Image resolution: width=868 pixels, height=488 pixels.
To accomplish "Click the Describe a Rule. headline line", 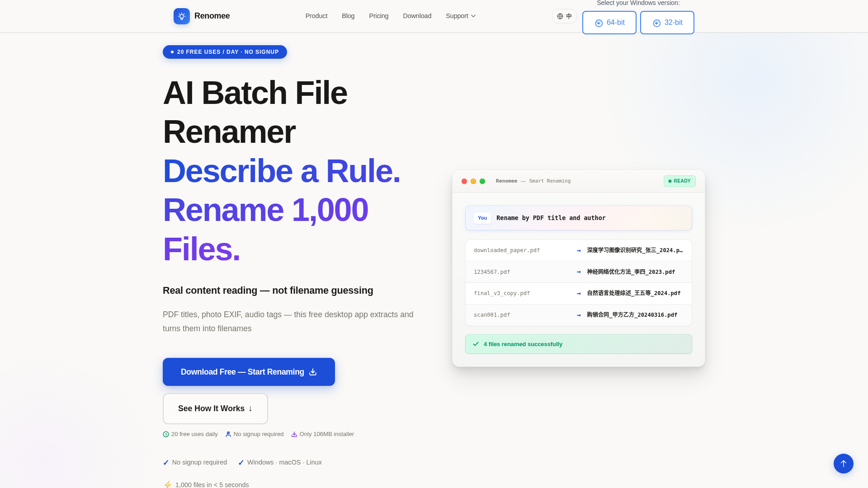I will click(282, 171).
